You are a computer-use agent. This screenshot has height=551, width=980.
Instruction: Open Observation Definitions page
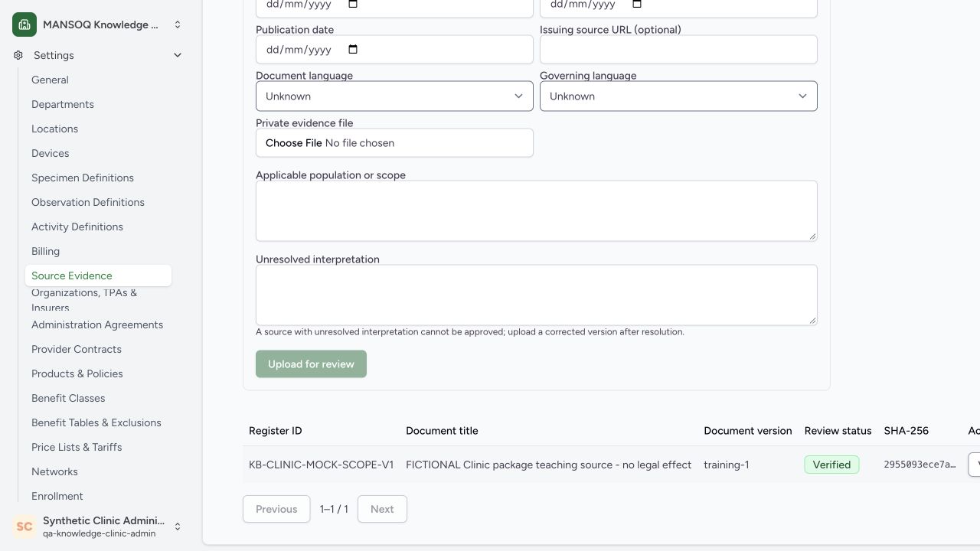coord(88,202)
